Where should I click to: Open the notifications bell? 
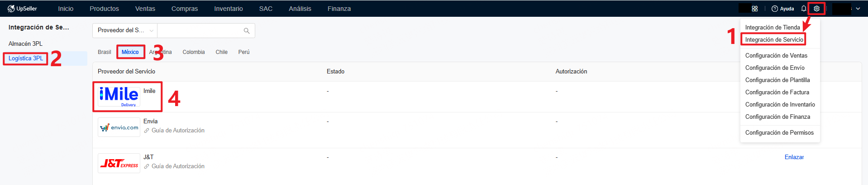(804, 9)
